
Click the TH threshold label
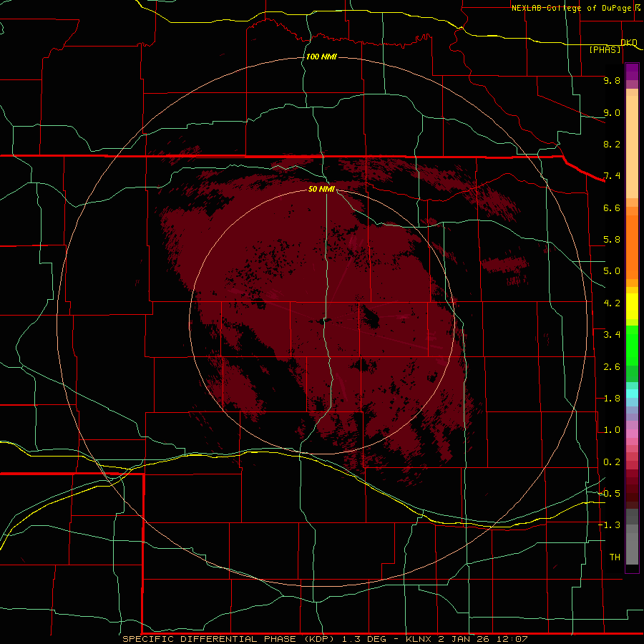click(x=615, y=557)
